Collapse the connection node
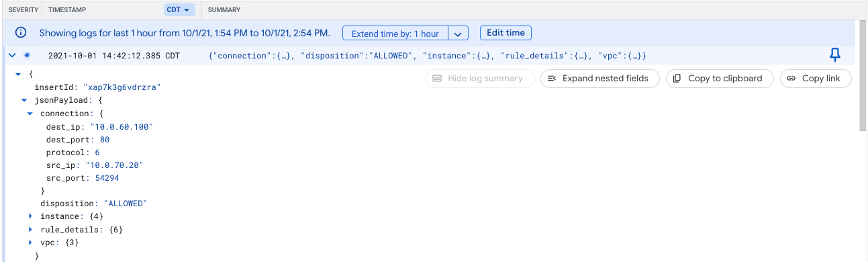The width and height of the screenshot is (868, 262). (x=30, y=114)
